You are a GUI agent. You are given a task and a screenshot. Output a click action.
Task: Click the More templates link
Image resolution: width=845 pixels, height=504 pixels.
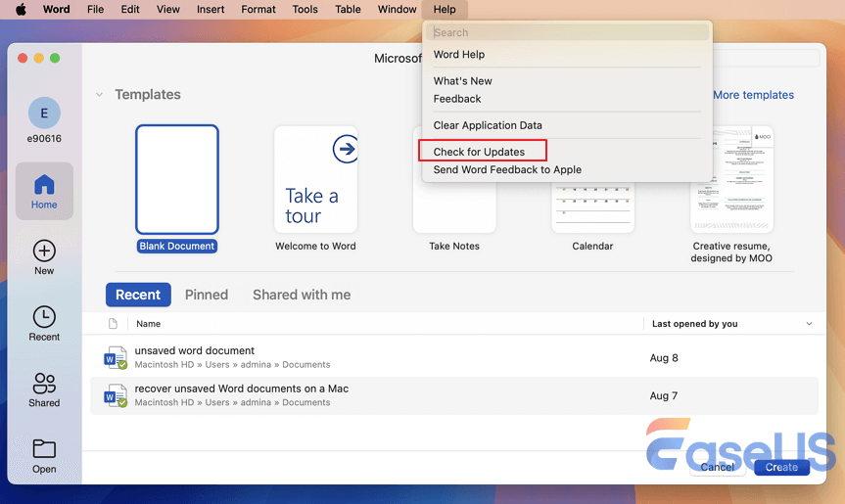753,95
